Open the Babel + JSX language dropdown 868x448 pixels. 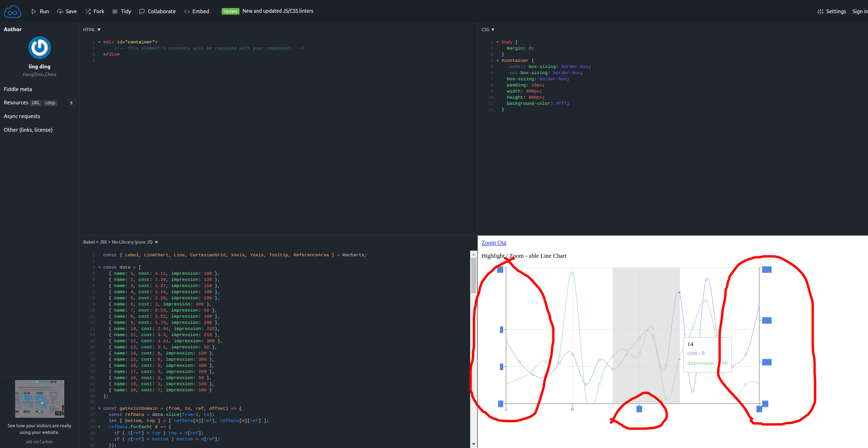click(x=156, y=242)
